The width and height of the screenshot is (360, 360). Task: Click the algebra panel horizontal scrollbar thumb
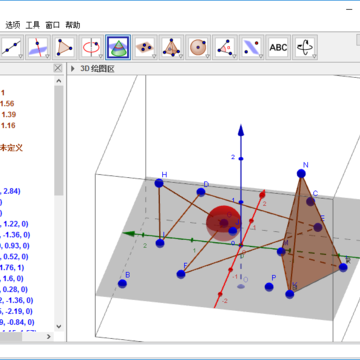[11, 337]
